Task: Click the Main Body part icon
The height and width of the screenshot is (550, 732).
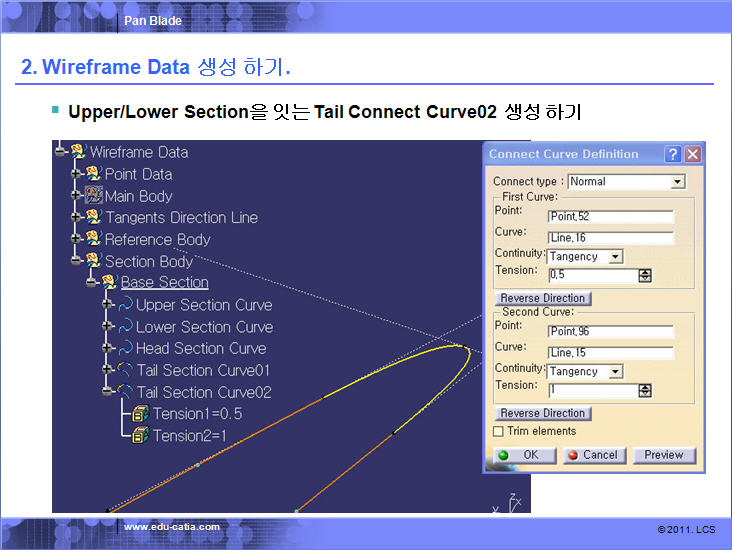Action: coord(94,196)
